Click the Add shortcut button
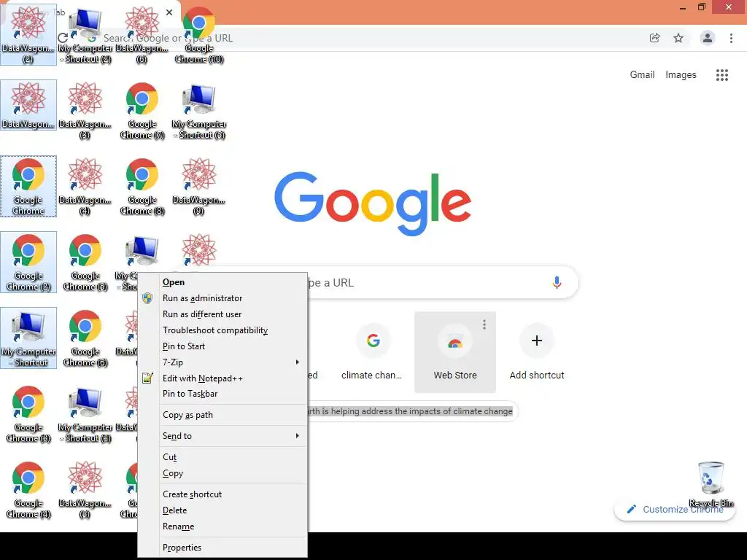747x560 pixels. click(x=536, y=352)
